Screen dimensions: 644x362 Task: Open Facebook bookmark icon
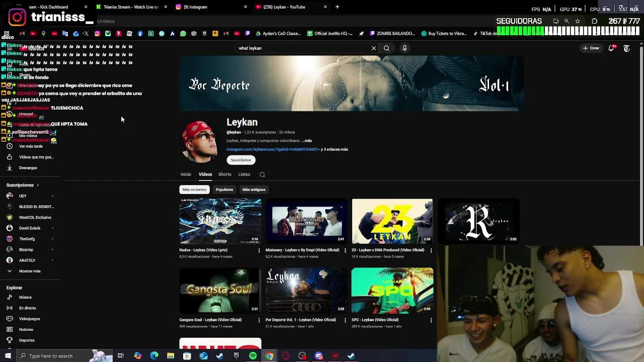(x=140, y=34)
